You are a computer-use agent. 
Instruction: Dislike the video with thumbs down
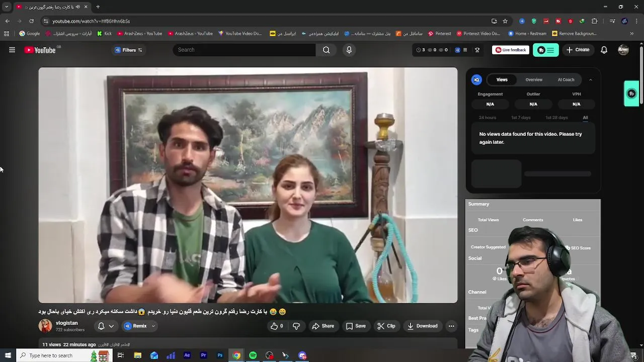[296, 326]
